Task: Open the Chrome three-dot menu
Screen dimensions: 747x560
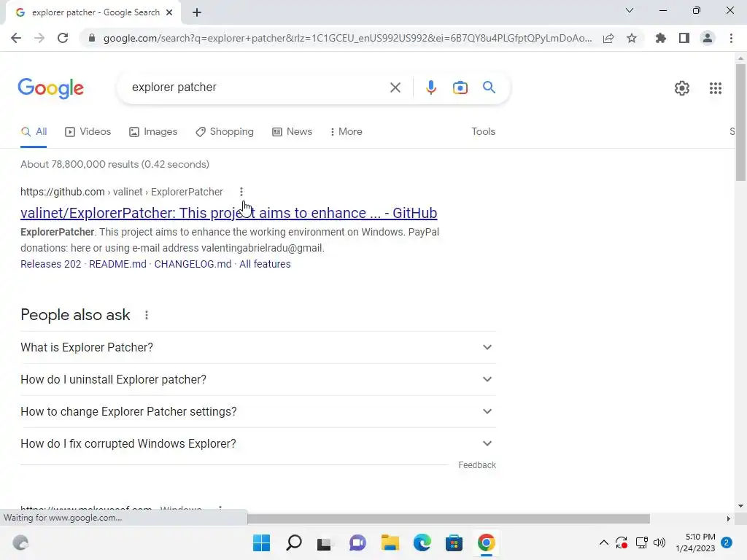Action: click(x=731, y=38)
